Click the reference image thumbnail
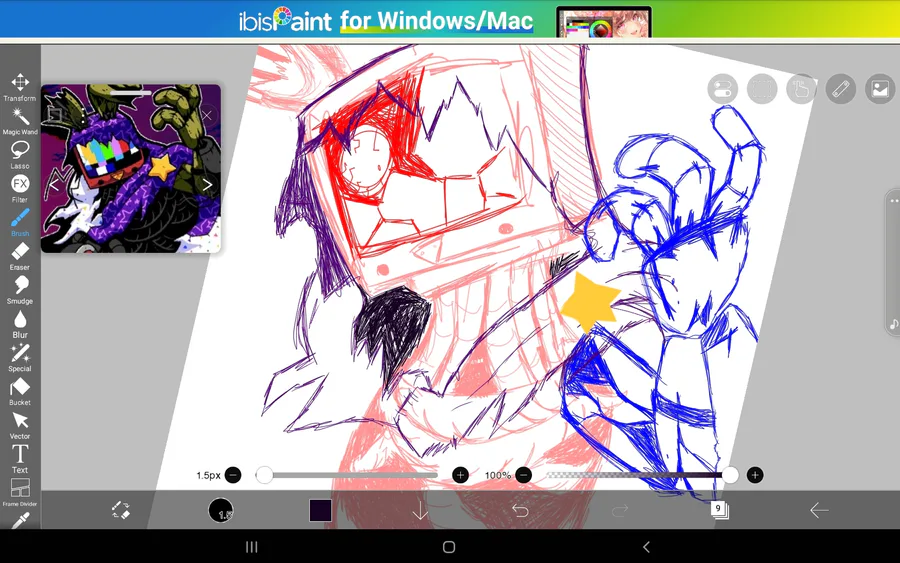This screenshot has height=563, width=900. 131,169
